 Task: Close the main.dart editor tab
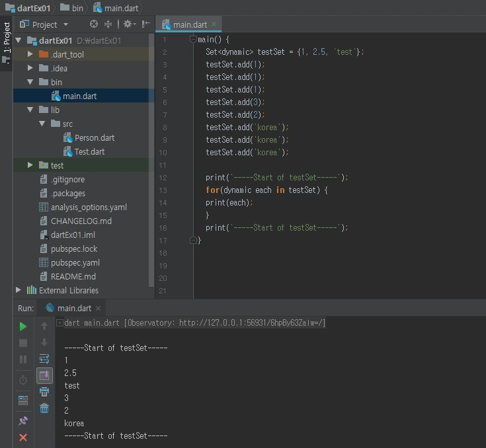click(214, 24)
